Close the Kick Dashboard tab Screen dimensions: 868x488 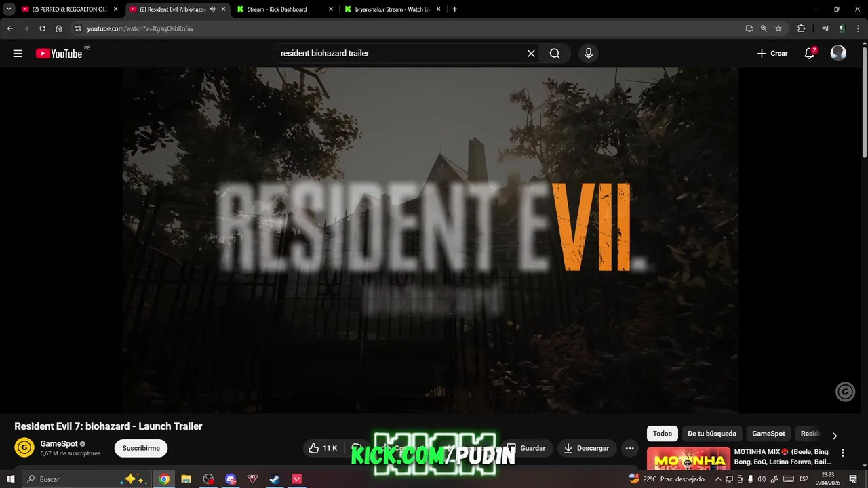tap(331, 9)
